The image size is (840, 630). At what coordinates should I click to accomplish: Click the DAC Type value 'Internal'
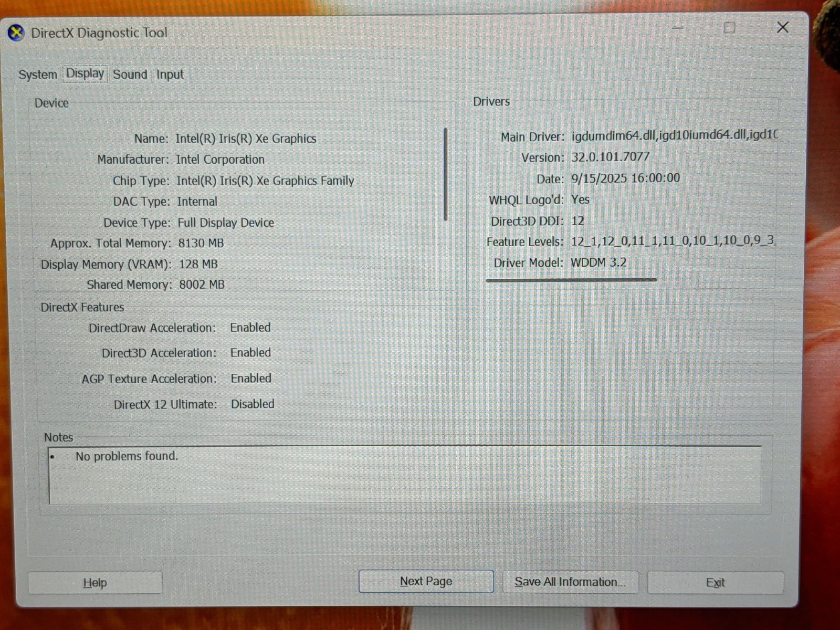(197, 202)
